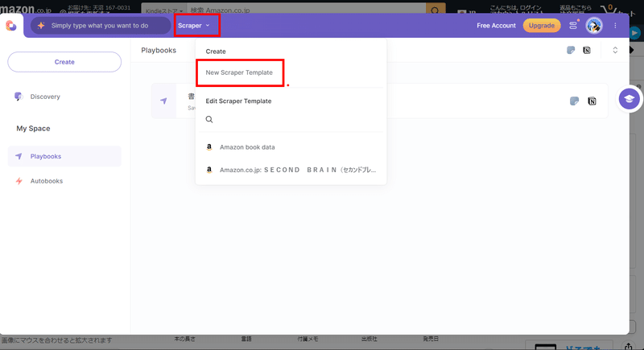Open the Amazon.co.jp SECOND BRAIN template
The image size is (644, 350).
coord(291,170)
